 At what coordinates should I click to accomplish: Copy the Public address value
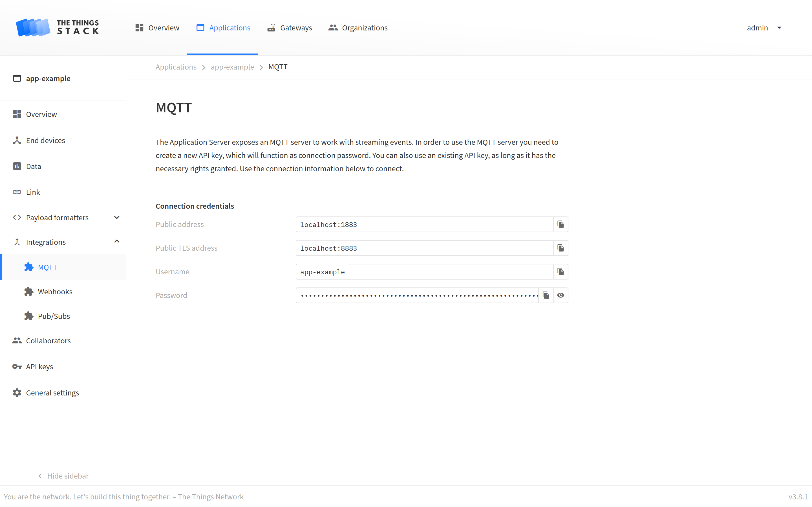coord(560,224)
